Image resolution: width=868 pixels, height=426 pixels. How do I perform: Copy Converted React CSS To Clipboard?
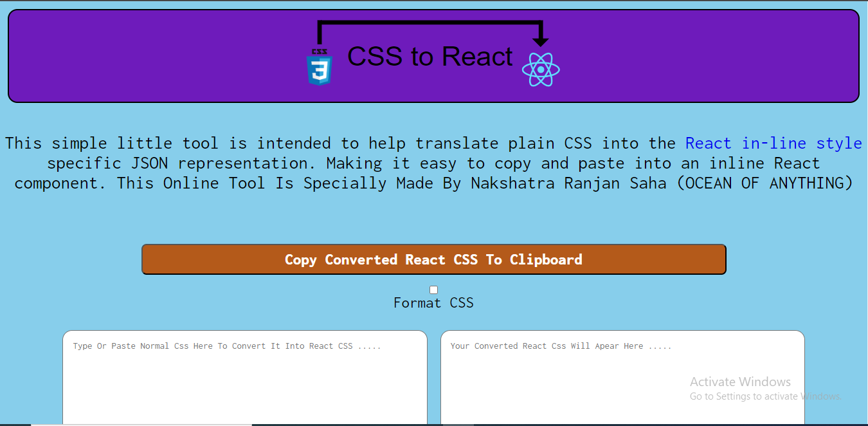[434, 259]
